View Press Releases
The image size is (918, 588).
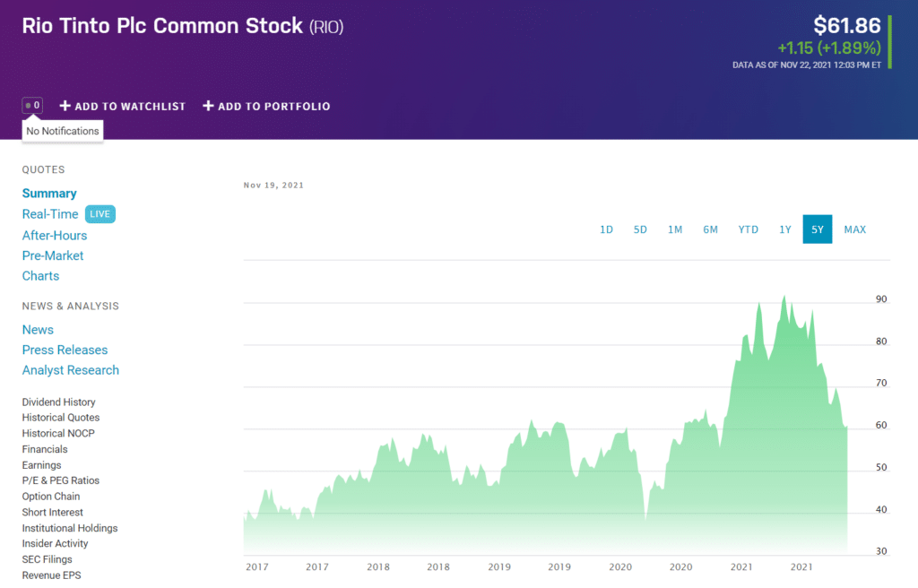[x=65, y=350]
